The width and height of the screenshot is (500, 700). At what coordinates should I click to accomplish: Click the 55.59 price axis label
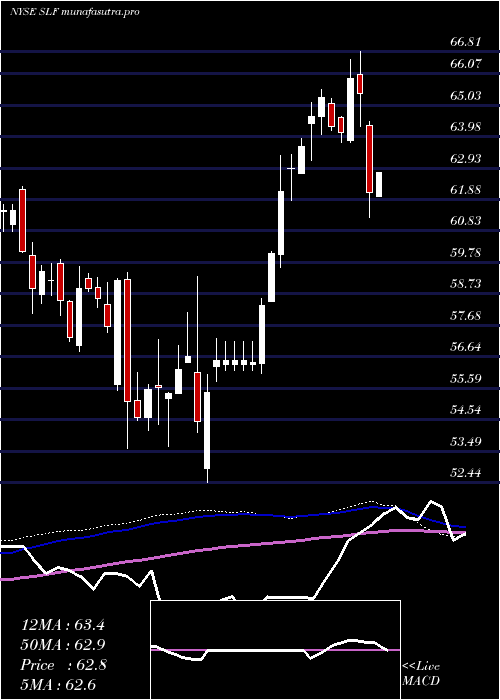(466, 379)
